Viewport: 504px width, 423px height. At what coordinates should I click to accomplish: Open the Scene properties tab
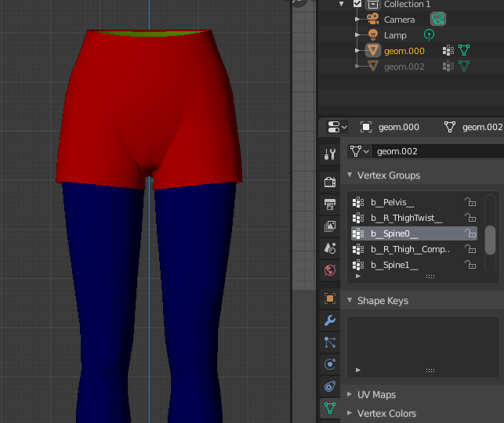point(330,248)
